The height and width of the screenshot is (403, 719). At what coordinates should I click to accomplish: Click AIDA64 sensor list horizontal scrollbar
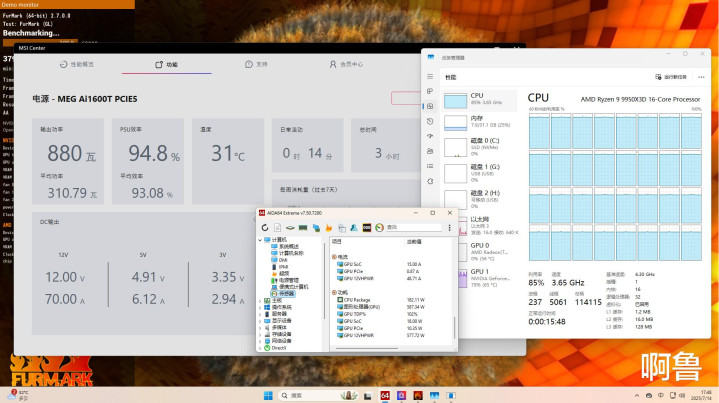pos(367,348)
